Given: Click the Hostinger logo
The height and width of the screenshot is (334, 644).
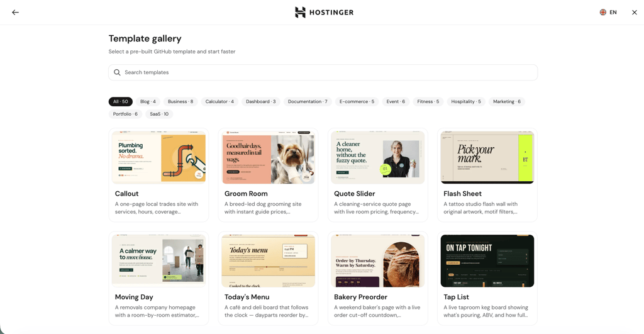Looking at the screenshot, I should (x=324, y=13).
